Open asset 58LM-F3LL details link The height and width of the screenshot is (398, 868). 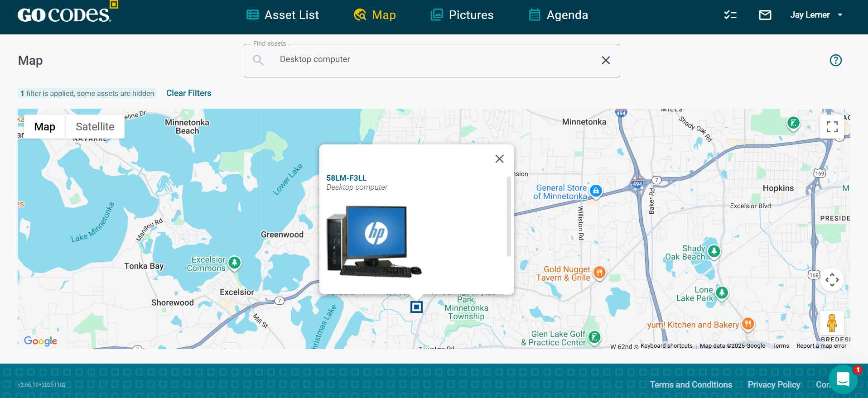point(346,178)
